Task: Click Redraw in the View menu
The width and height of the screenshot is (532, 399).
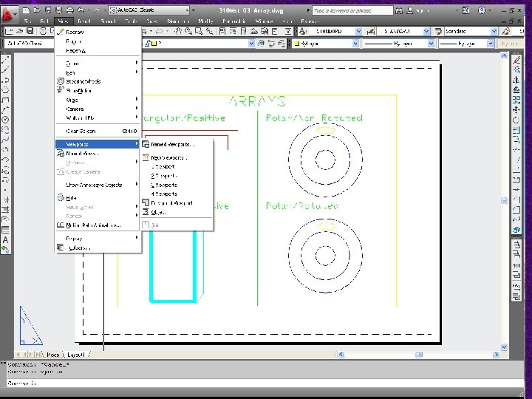Action: click(75, 33)
